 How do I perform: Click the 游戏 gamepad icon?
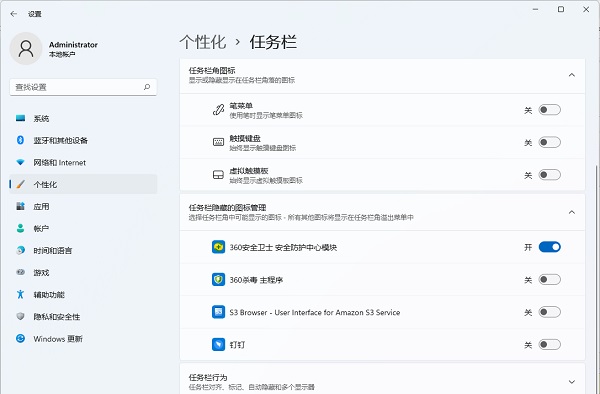(x=21, y=272)
